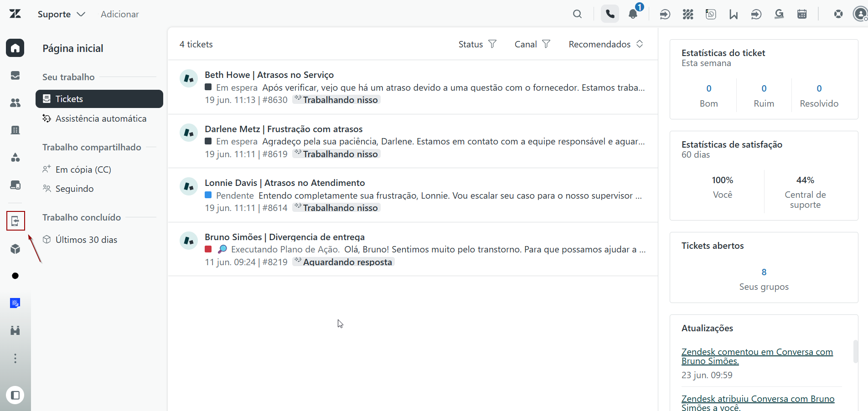The width and height of the screenshot is (868, 411).
Task: Click the Página inicial heading
Action: (x=73, y=48)
